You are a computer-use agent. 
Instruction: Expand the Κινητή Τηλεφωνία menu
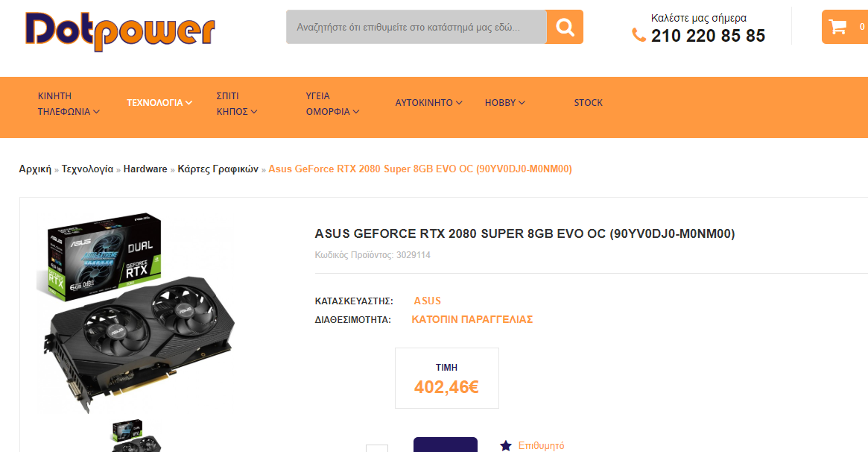pyautogui.click(x=69, y=104)
